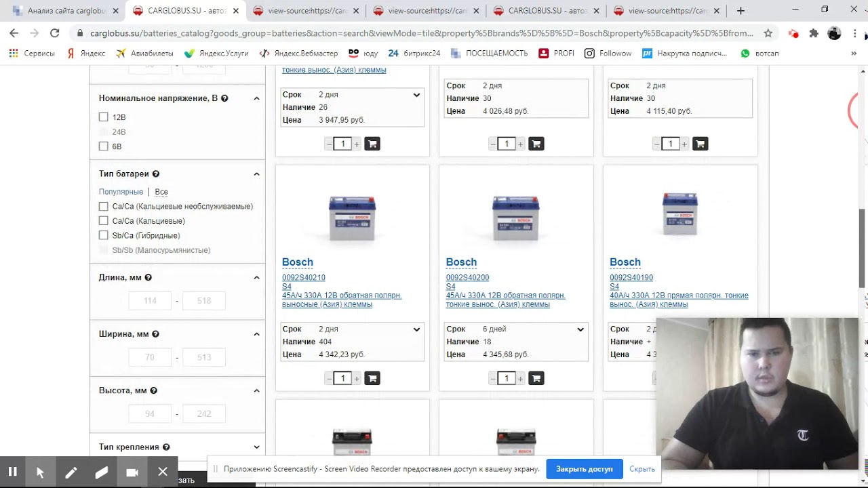The image size is (868, 488).
Task: Click the address bar URL
Action: [x=420, y=33]
